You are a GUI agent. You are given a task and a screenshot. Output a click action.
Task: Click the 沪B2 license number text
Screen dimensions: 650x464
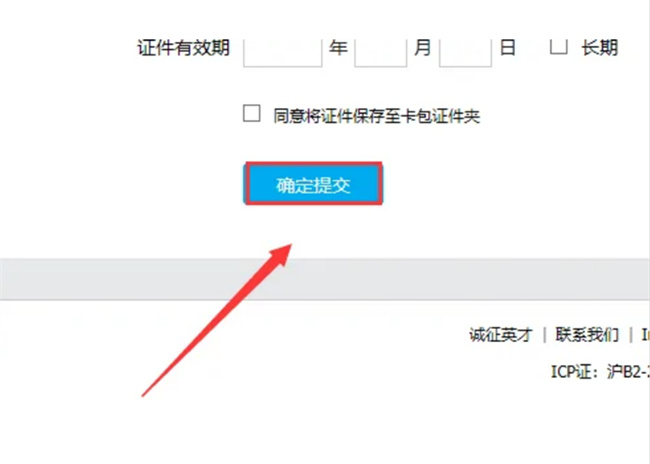625,372
